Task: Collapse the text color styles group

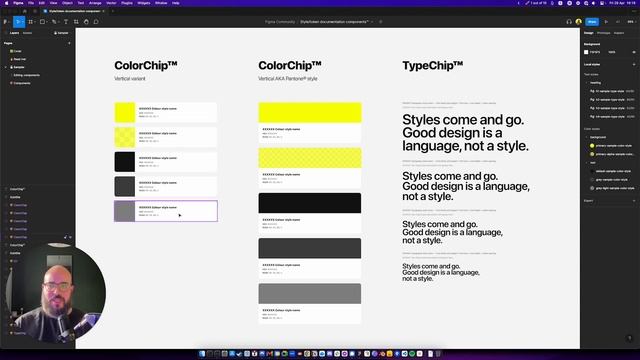Action: click(x=587, y=163)
